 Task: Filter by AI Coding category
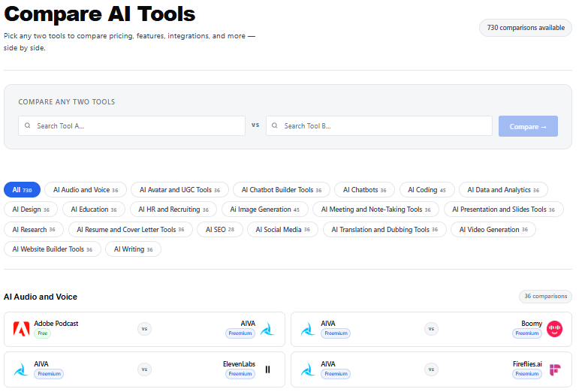[x=427, y=190]
